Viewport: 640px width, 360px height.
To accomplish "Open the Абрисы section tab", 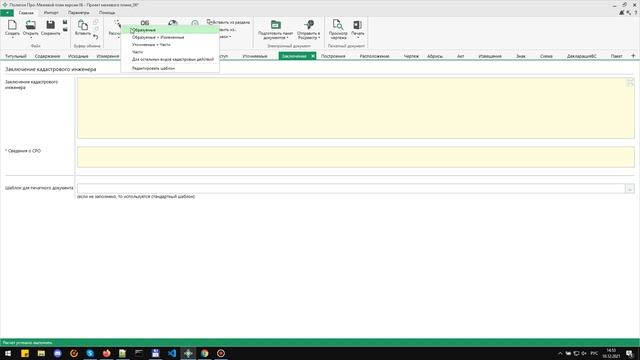I will (435, 56).
